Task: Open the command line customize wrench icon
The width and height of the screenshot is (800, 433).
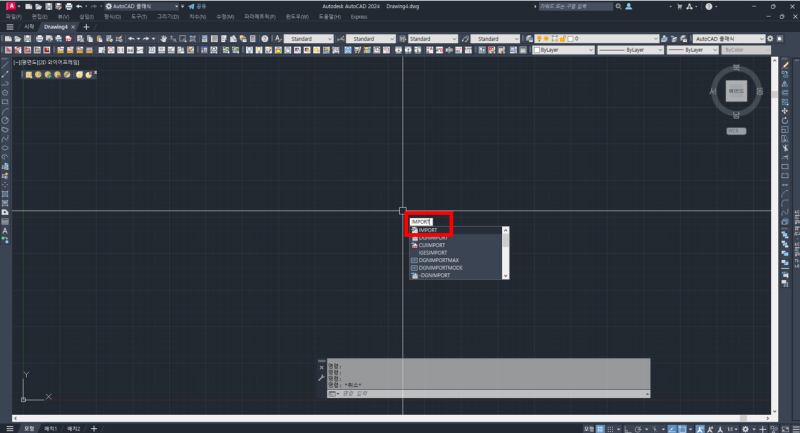Action: (x=321, y=378)
